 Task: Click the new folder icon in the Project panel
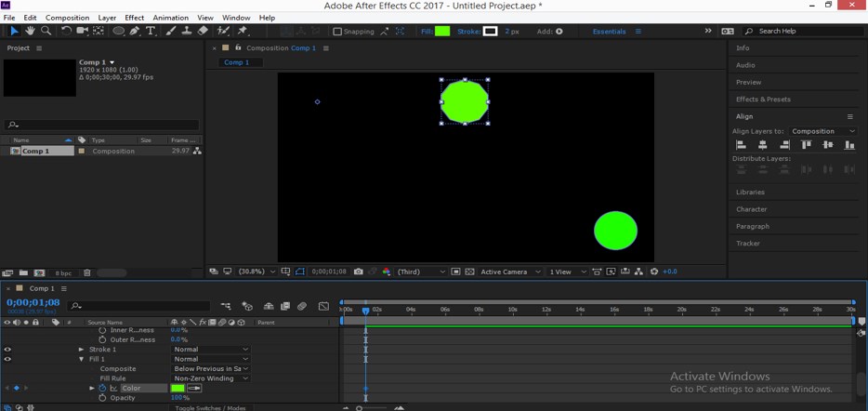tap(23, 272)
